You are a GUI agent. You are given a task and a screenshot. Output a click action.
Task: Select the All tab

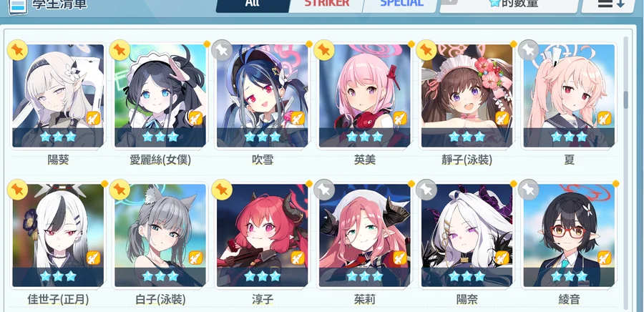point(253,4)
